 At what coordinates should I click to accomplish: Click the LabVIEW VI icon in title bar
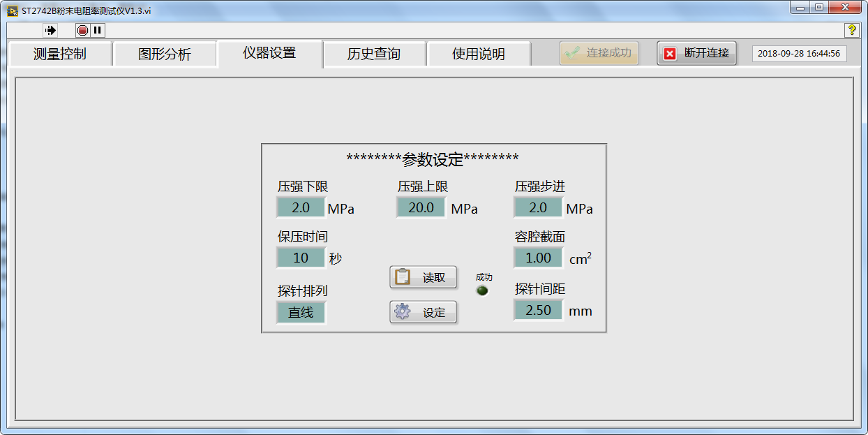pyautogui.click(x=13, y=11)
